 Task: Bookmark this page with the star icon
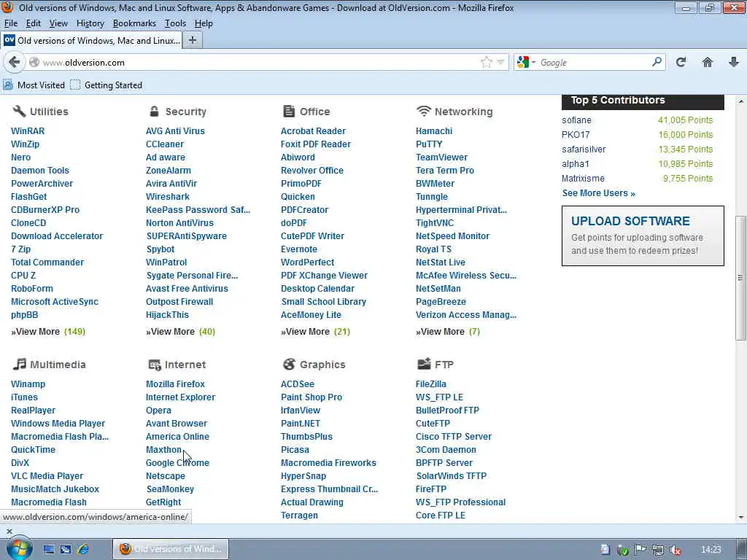click(x=486, y=62)
